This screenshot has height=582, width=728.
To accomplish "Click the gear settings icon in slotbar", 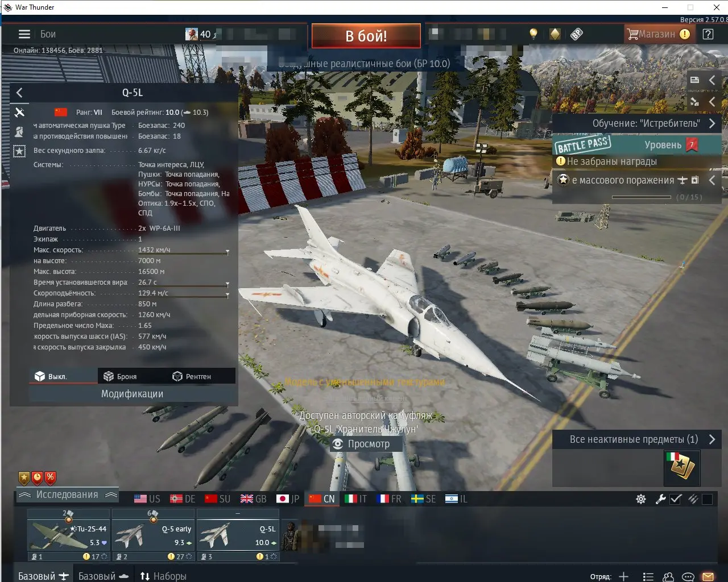I will [641, 499].
